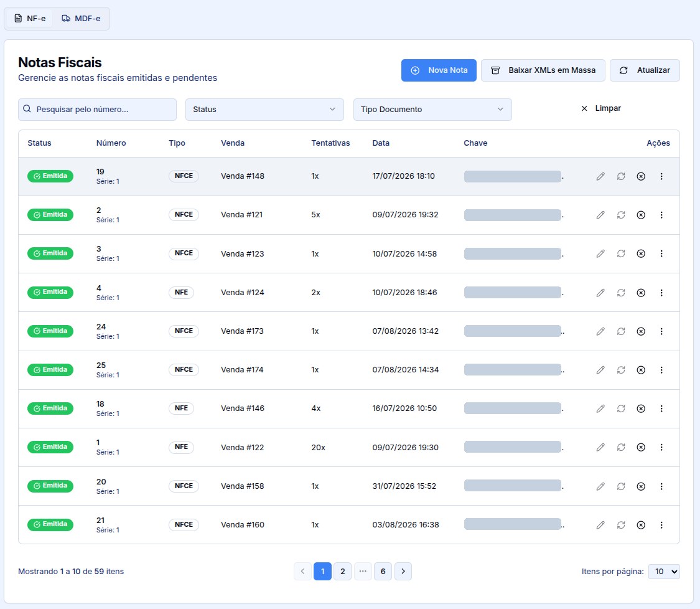Three-dot menu for Venda #121 row
The image size is (700, 609).
661,215
